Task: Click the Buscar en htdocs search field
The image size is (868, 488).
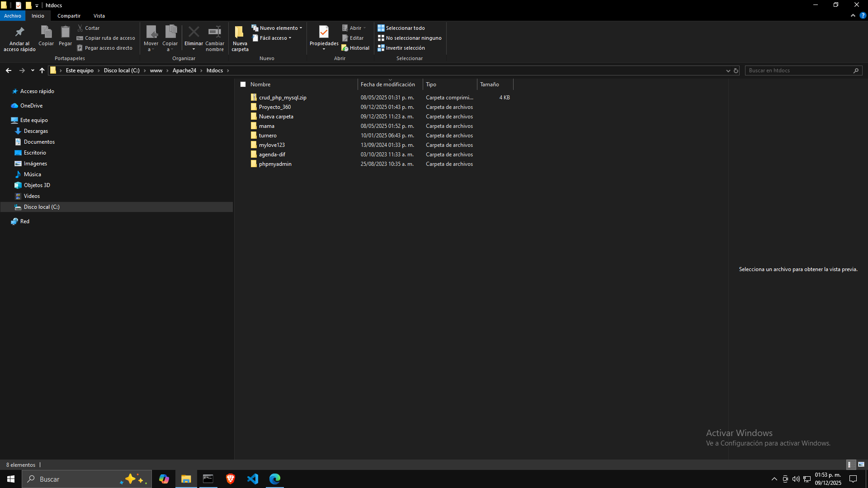Action: pyautogui.click(x=798, y=70)
